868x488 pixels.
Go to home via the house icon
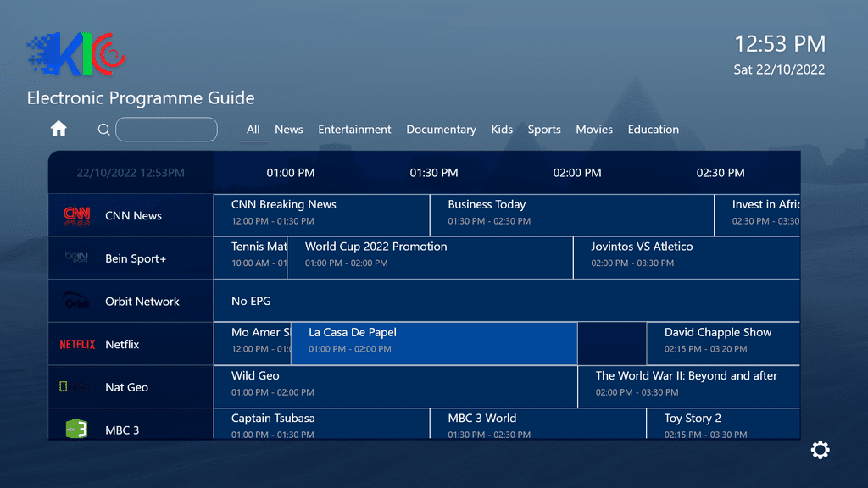pos(58,129)
